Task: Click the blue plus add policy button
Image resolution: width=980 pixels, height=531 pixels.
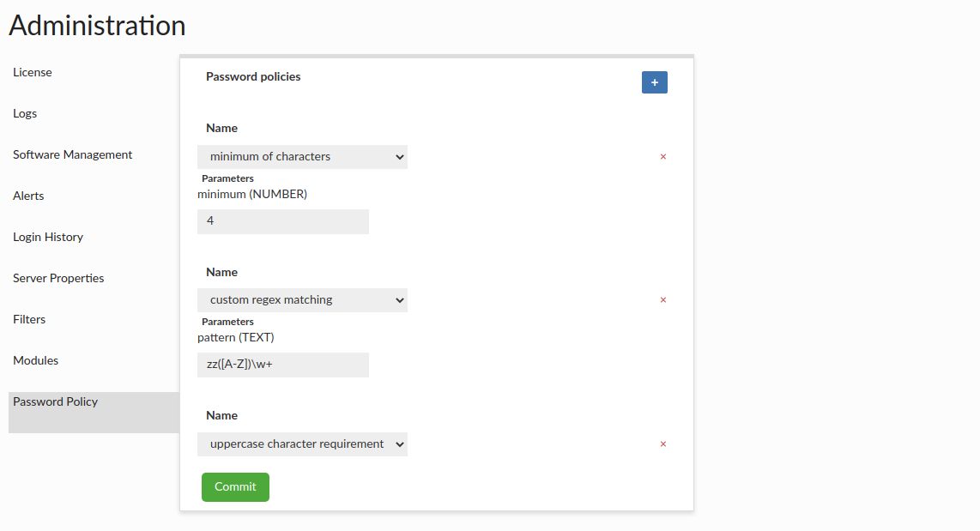Action: 654,82
